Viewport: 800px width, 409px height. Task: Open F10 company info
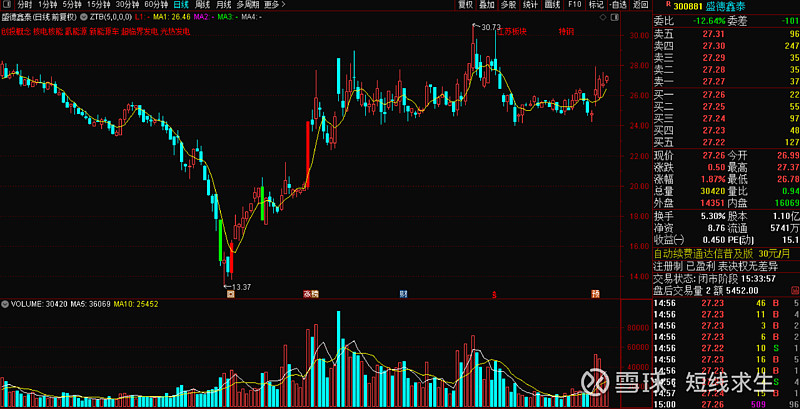pyautogui.click(x=574, y=5)
